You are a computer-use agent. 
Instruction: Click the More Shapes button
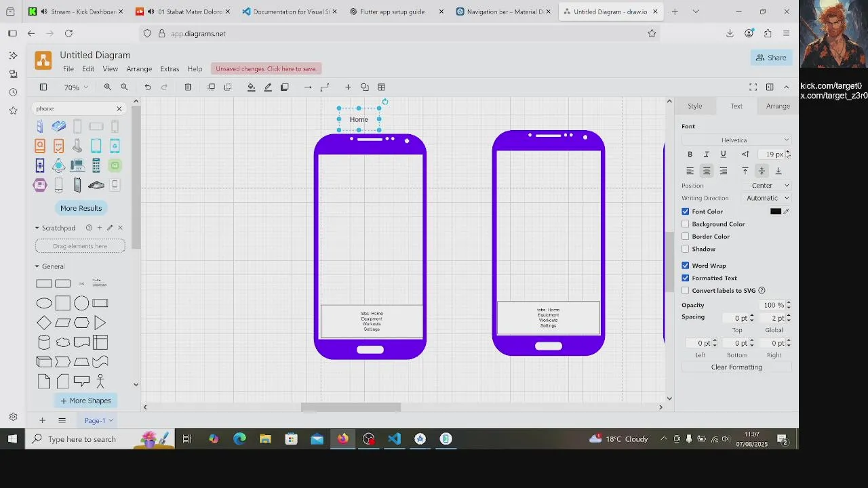coord(85,401)
